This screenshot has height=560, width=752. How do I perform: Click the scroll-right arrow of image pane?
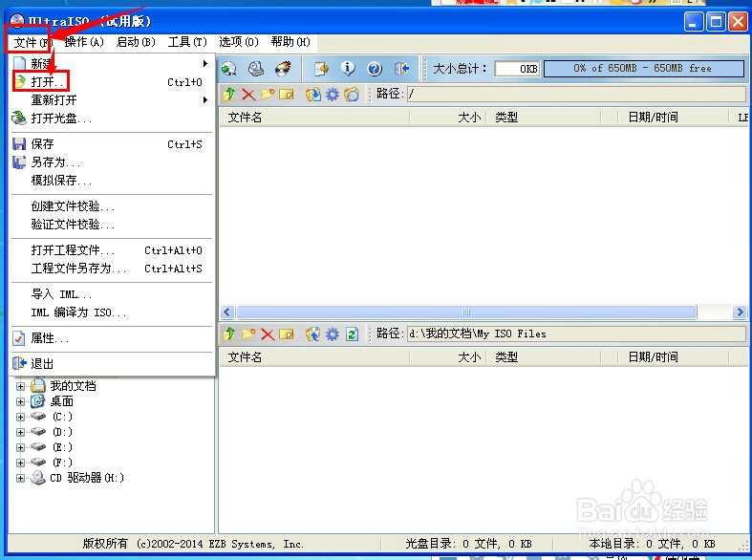pyautogui.click(x=740, y=312)
